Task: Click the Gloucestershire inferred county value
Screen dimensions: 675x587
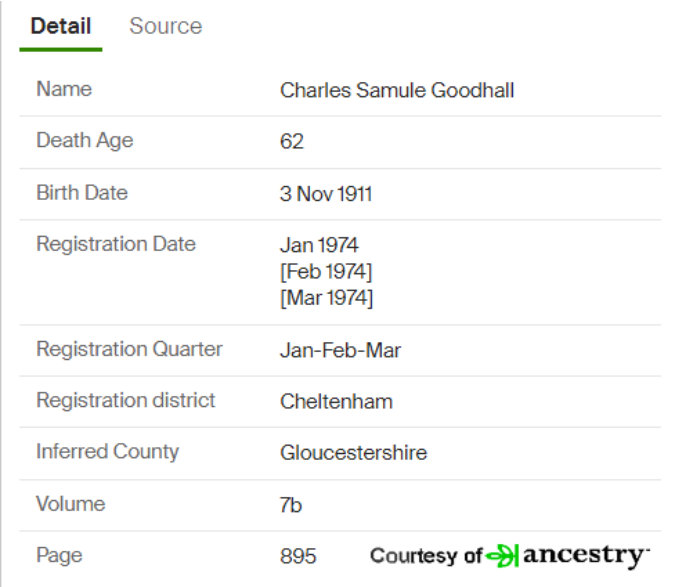Action: [353, 453]
